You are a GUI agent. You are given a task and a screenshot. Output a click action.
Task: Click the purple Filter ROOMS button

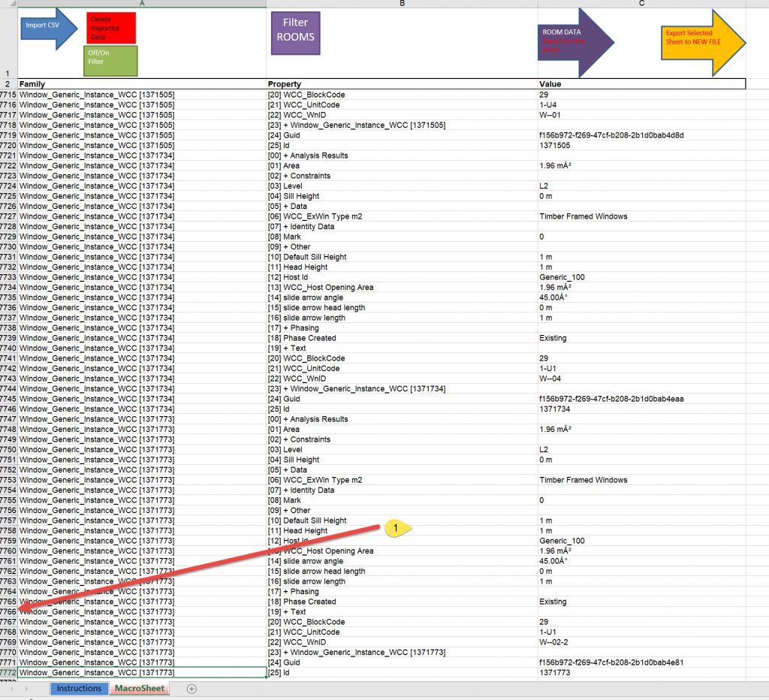pyautogui.click(x=295, y=33)
